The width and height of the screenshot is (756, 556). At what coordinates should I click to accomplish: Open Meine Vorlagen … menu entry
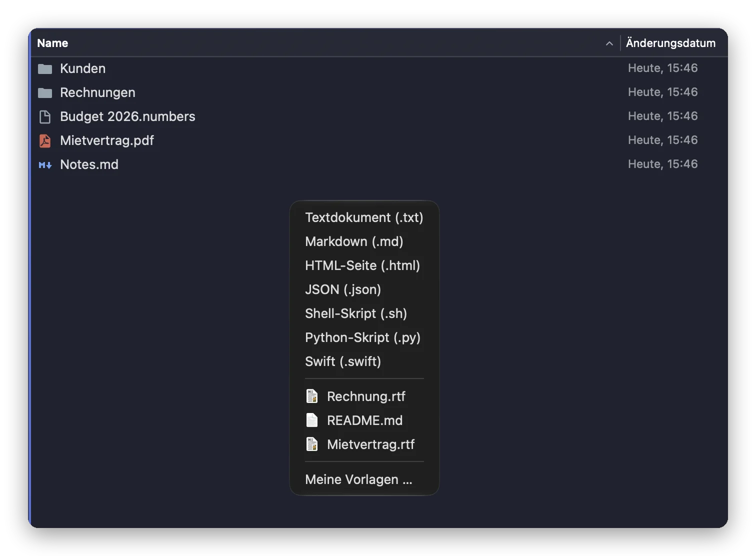(364, 479)
